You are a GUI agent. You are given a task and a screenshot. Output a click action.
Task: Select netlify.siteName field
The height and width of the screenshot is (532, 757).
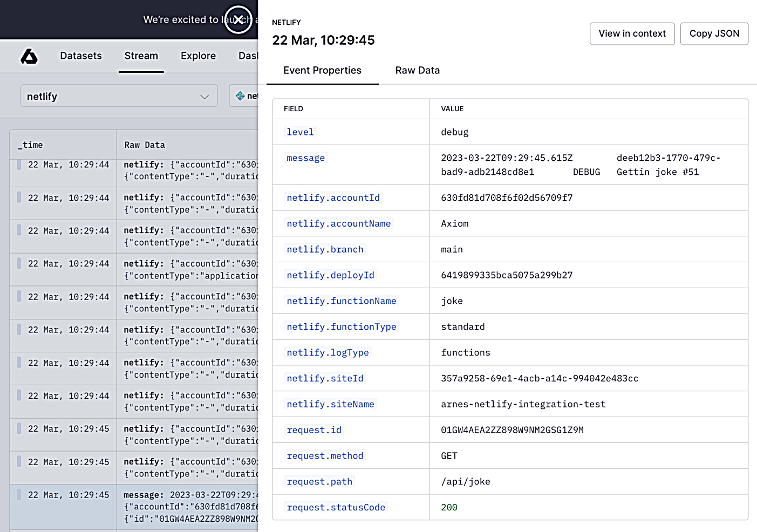pos(330,404)
